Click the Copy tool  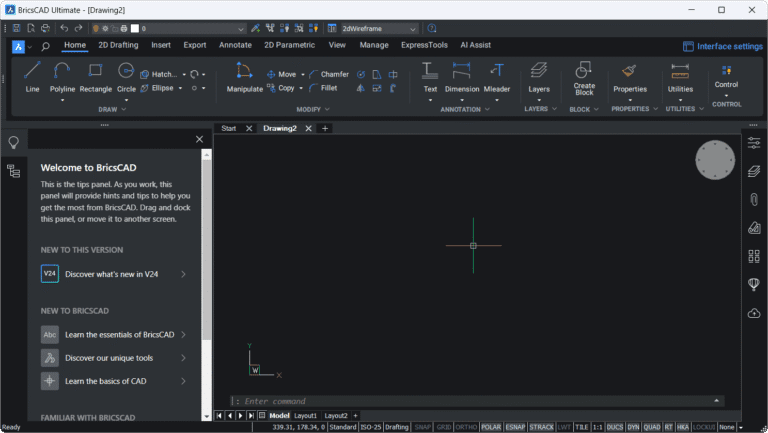click(281, 88)
